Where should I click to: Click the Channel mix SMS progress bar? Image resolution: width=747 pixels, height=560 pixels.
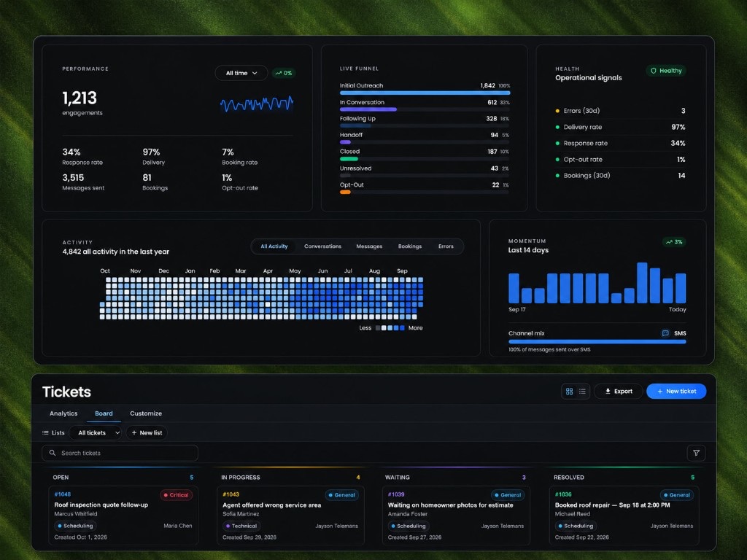(597, 341)
